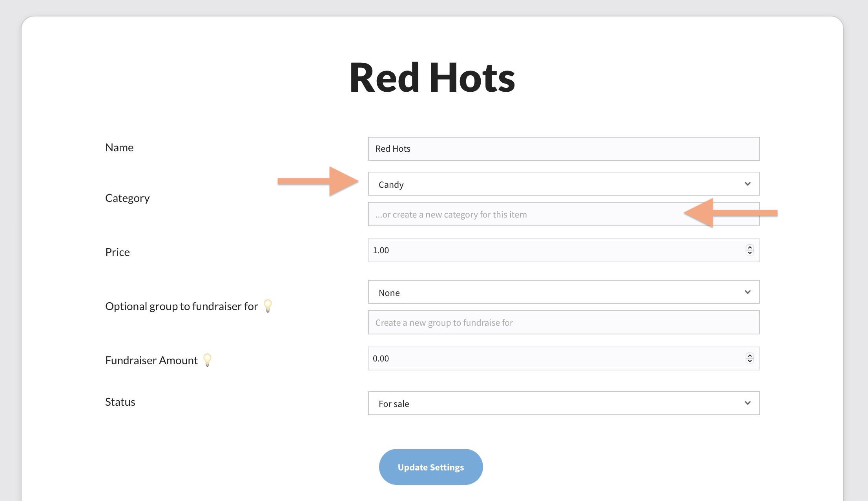Image resolution: width=868 pixels, height=501 pixels.
Task: Click the Red Hots page heading
Action: point(432,78)
